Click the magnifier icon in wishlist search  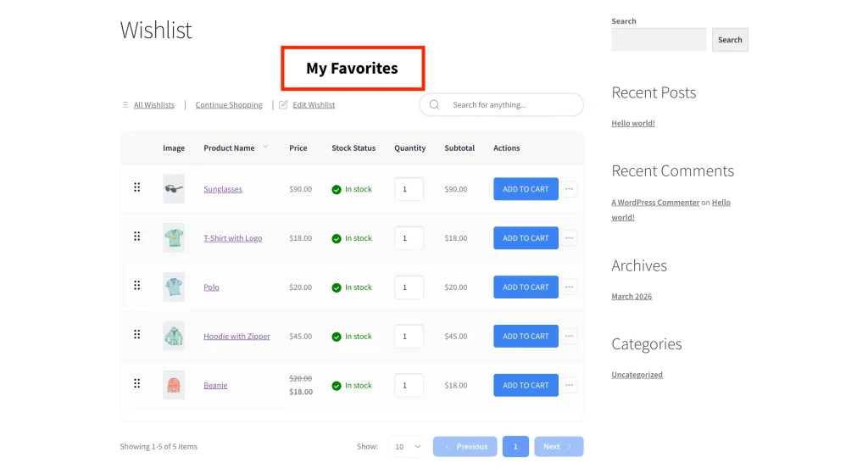pos(435,104)
